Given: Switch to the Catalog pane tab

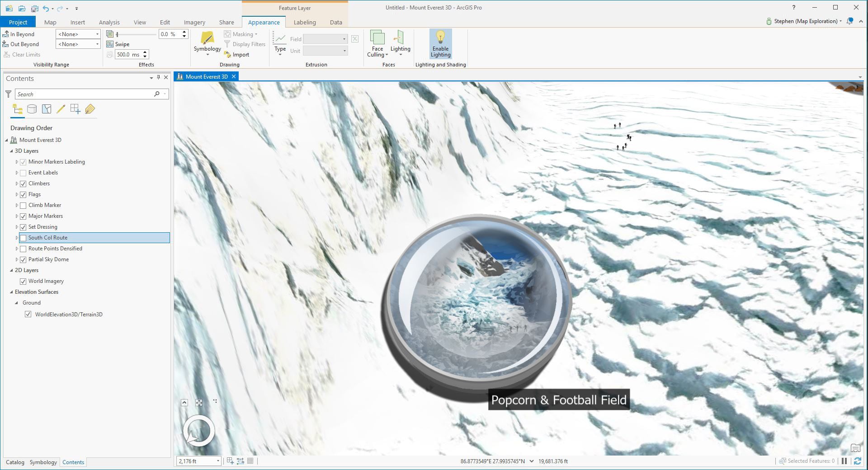Looking at the screenshot, I should pyautogui.click(x=15, y=462).
